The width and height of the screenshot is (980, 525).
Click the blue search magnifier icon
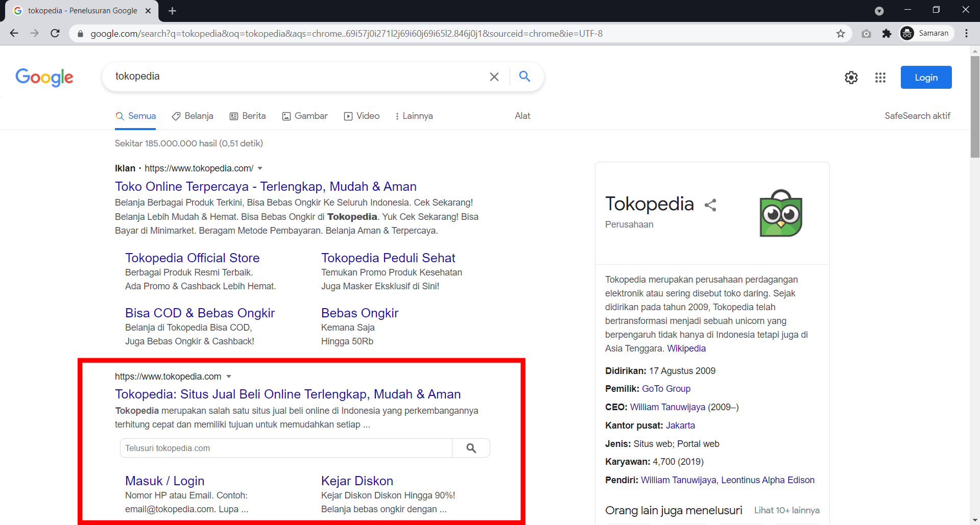tap(524, 76)
